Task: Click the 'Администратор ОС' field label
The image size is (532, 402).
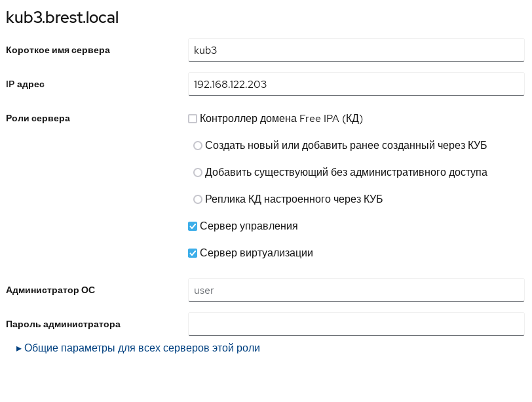Action: coord(50,290)
